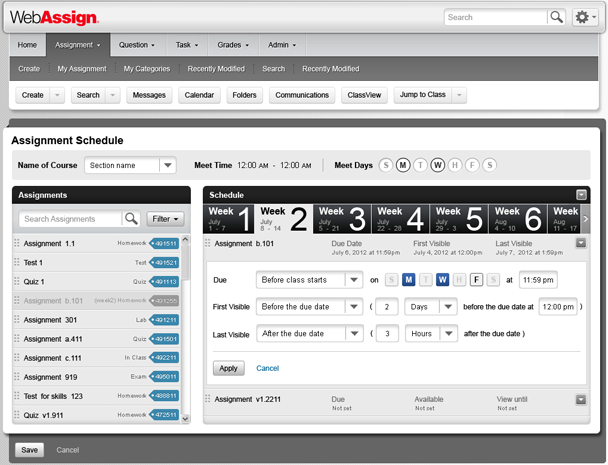Toggle Friday in the Due day row
The image size is (608, 465).
pos(477,280)
